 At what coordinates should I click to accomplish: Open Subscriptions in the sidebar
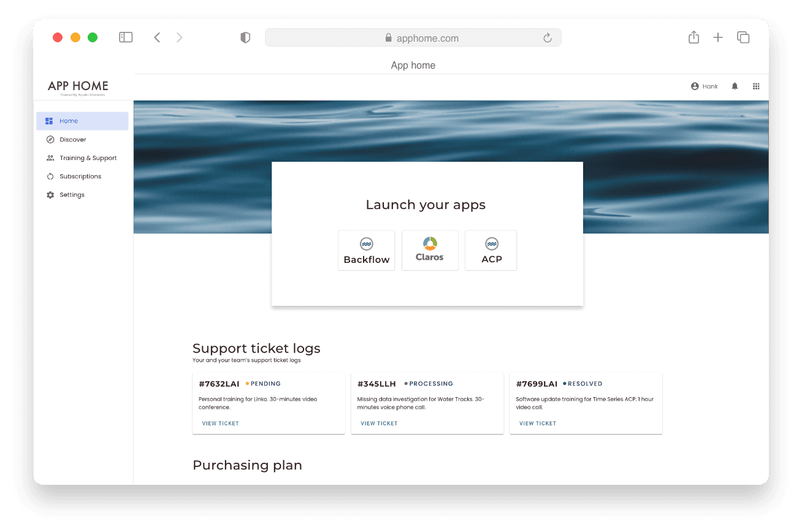pos(80,177)
